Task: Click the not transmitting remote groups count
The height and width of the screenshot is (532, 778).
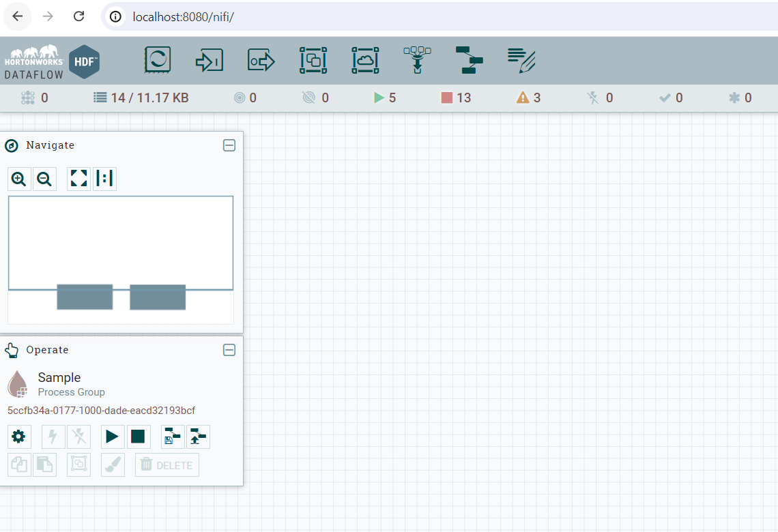Action: click(x=315, y=98)
